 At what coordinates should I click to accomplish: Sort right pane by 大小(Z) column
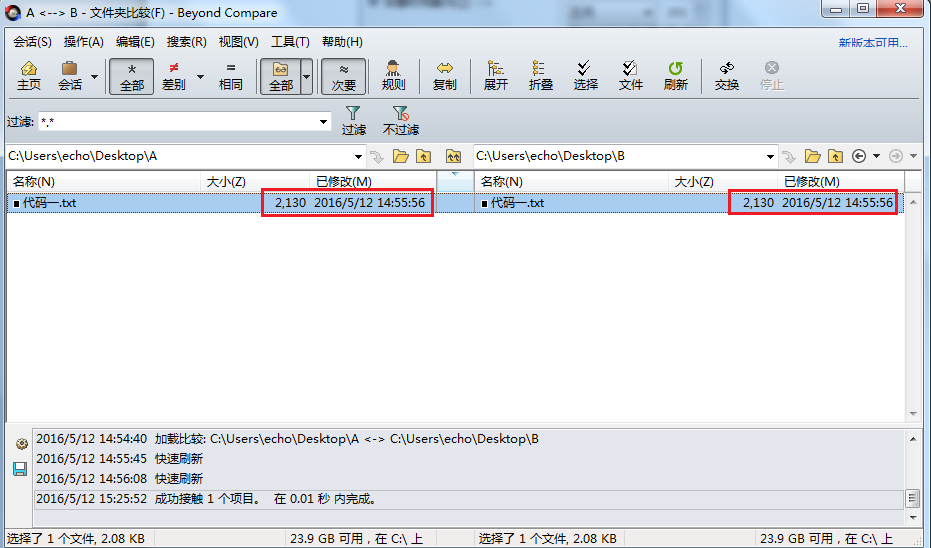point(723,182)
